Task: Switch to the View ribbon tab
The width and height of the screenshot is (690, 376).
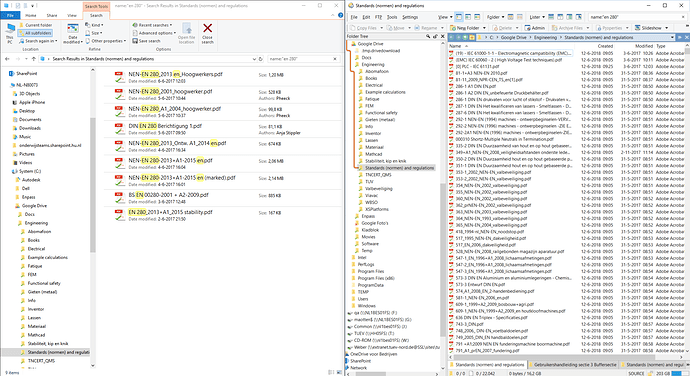Action: (x=72, y=15)
